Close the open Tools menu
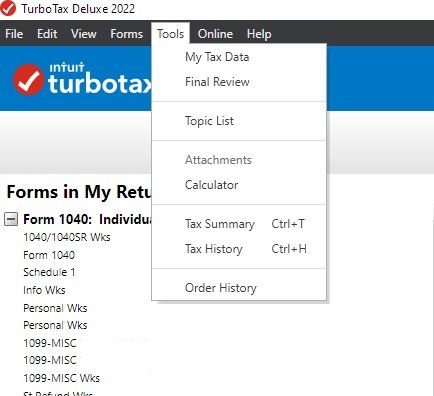The height and width of the screenshot is (396, 434). click(171, 34)
